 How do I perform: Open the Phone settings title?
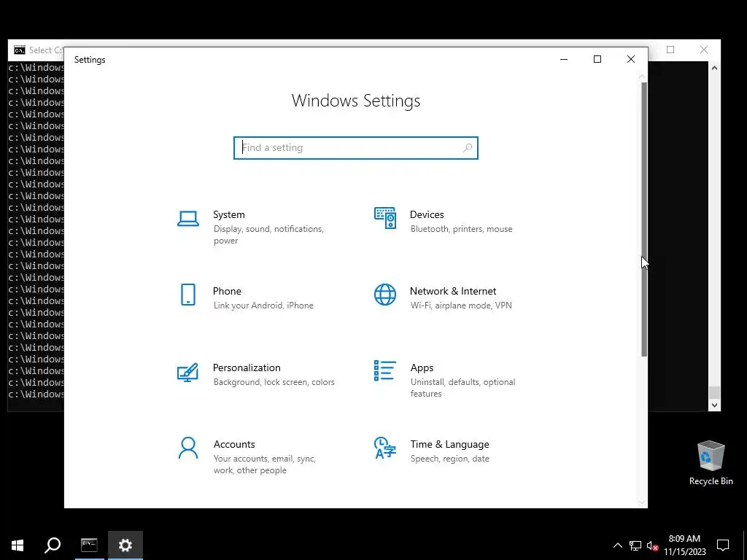pos(227,291)
